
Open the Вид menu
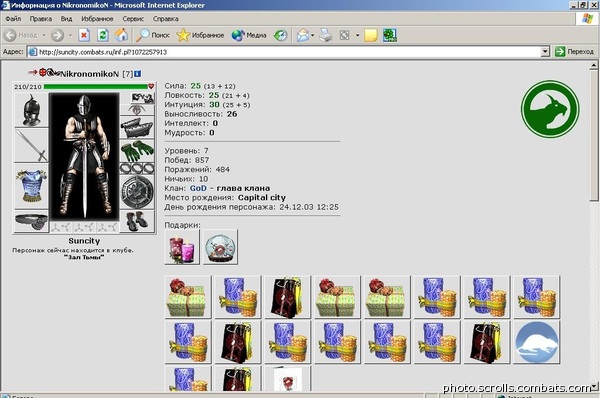[66, 19]
